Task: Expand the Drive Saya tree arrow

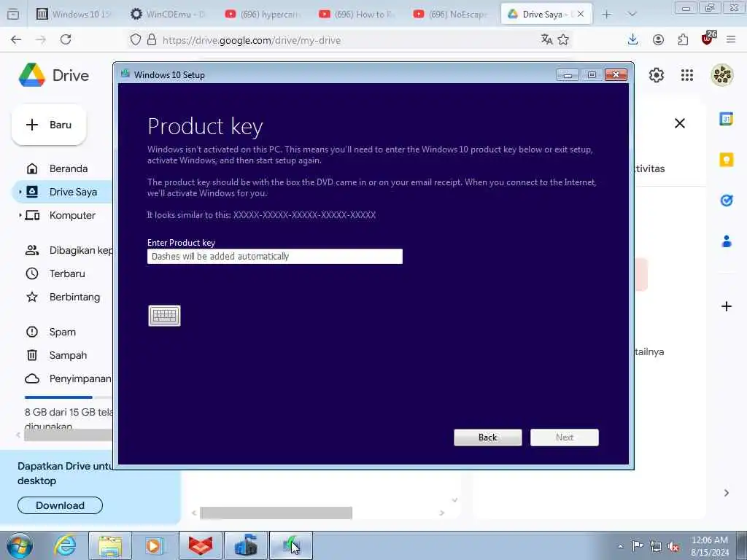Action: [x=20, y=192]
